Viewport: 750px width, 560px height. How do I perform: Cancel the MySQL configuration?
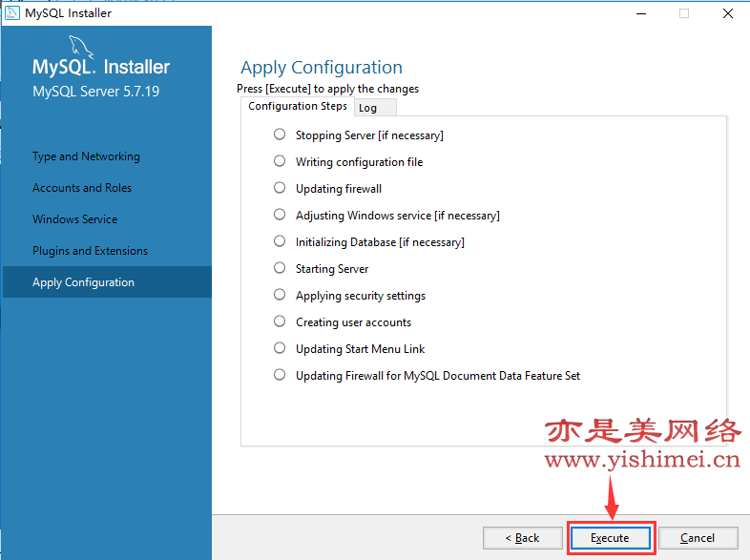click(x=698, y=538)
